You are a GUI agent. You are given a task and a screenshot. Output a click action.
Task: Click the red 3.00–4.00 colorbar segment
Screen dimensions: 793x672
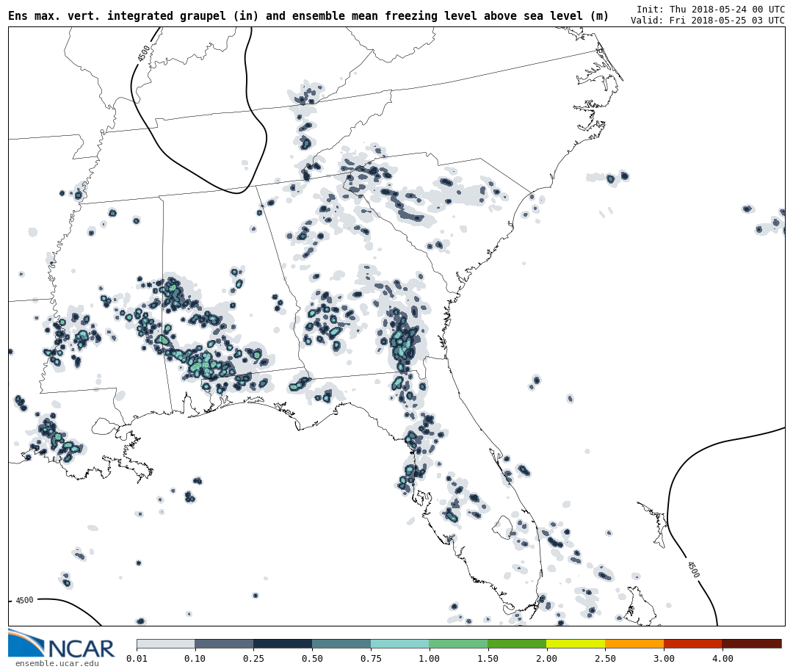coord(692,643)
